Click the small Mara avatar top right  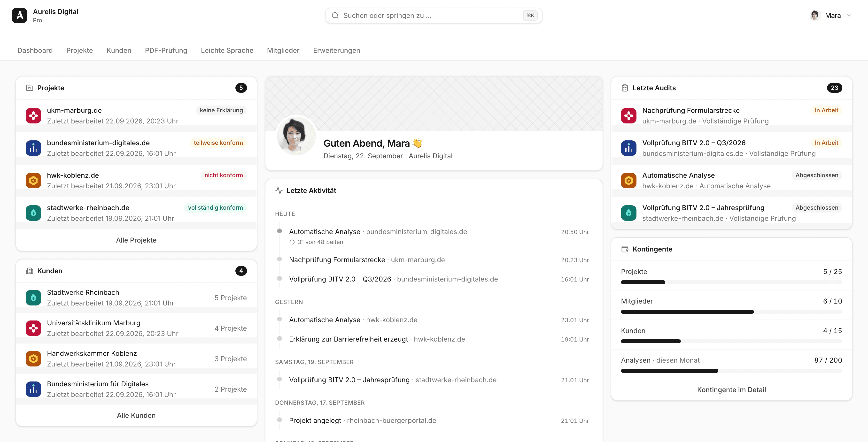tap(815, 15)
